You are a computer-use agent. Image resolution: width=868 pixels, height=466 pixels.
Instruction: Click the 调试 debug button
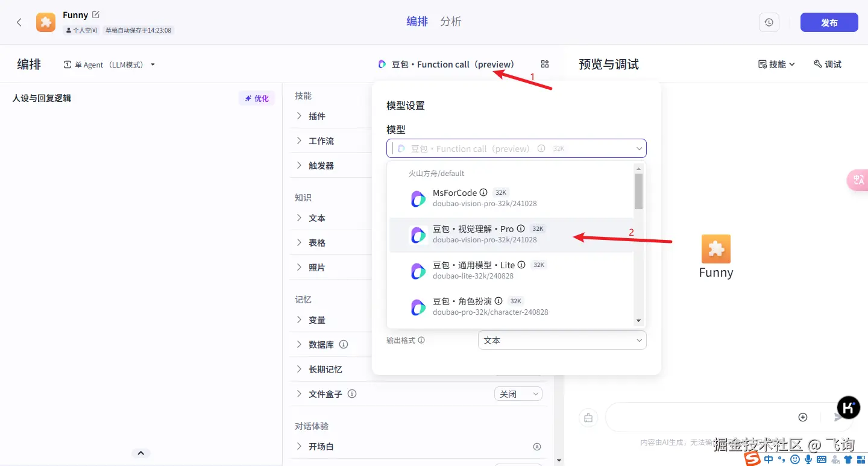[828, 64]
